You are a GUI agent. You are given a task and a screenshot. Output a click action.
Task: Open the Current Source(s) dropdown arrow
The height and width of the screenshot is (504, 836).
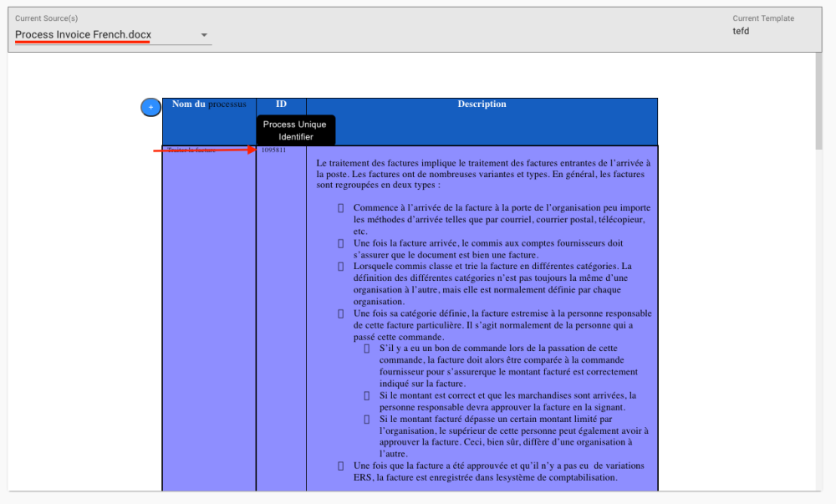tap(204, 35)
